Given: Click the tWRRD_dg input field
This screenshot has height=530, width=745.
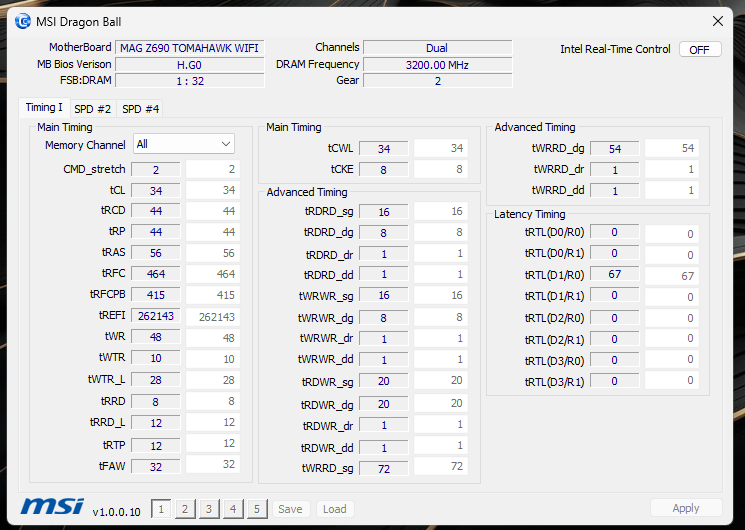Looking at the screenshot, I should pos(615,149).
